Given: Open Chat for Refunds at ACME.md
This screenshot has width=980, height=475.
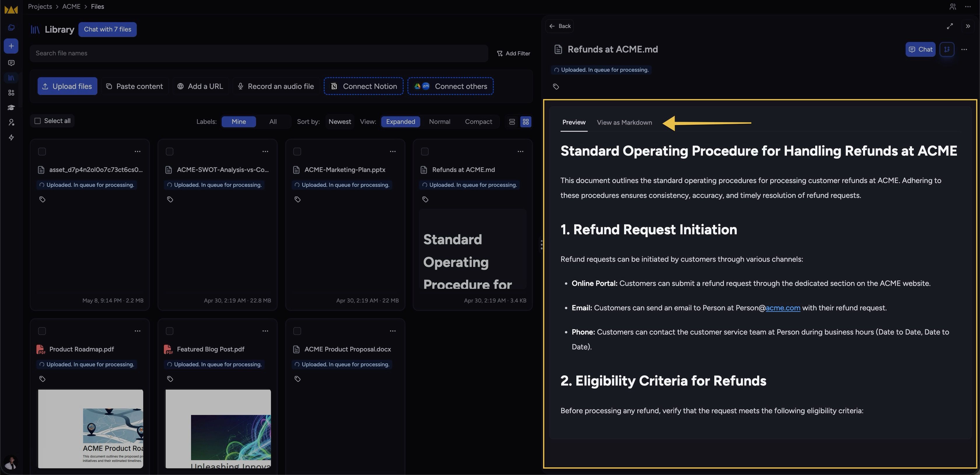Looking at the screenshot, I should pyautogui.click(x=920, y=50).
